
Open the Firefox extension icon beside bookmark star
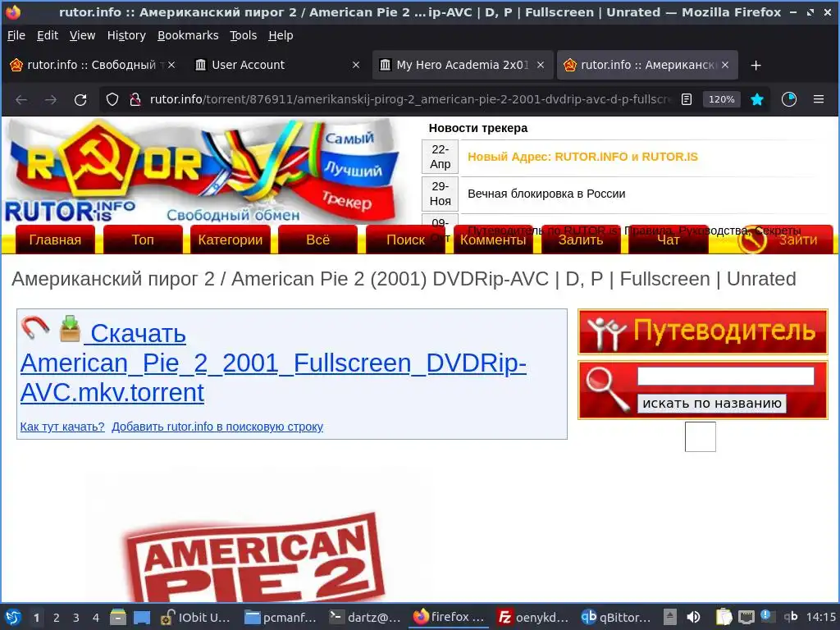coord(789,99)
